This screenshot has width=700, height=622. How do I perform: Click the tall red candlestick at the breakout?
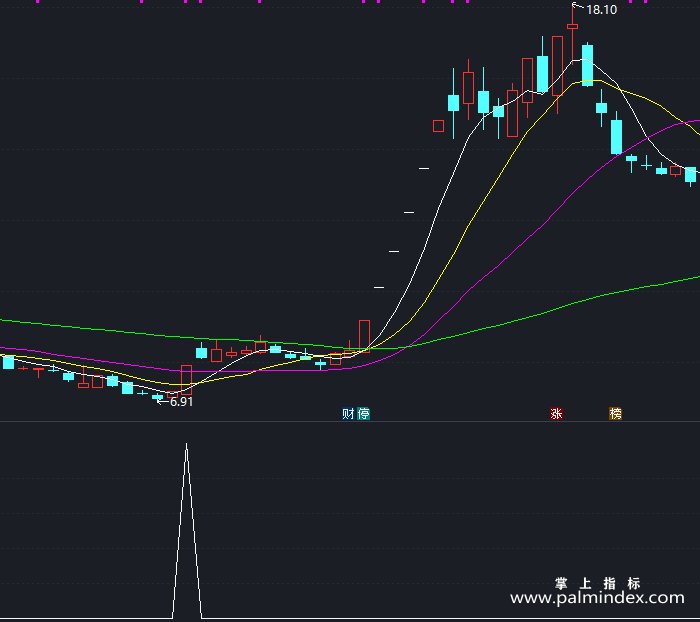(x=364, y=336)
